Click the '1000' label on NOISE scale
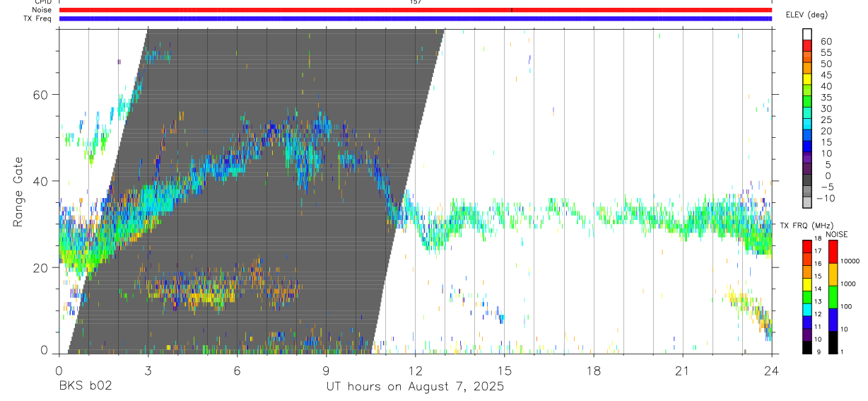The height and width of the screenshot is (401, 868). (x=848, y=284)
